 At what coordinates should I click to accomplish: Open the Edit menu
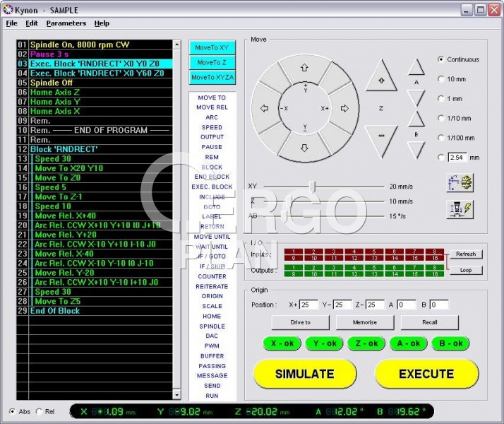tap(32, 23)
